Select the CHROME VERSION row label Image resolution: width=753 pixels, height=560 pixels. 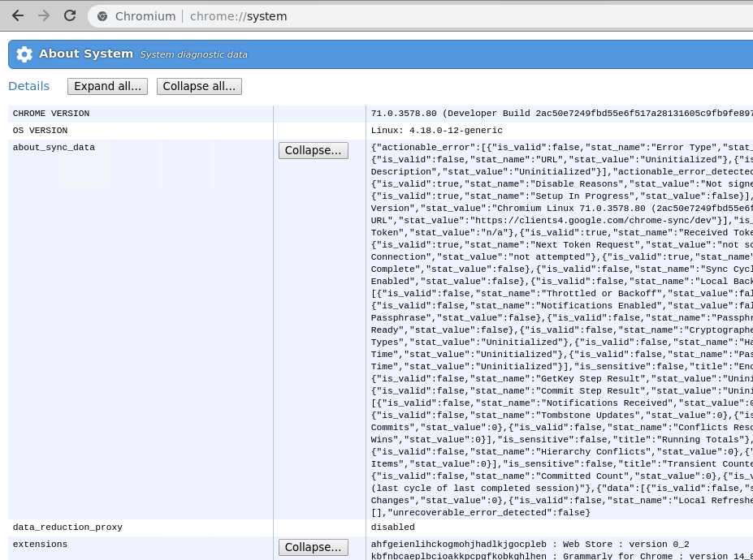(x=51, y=114)
